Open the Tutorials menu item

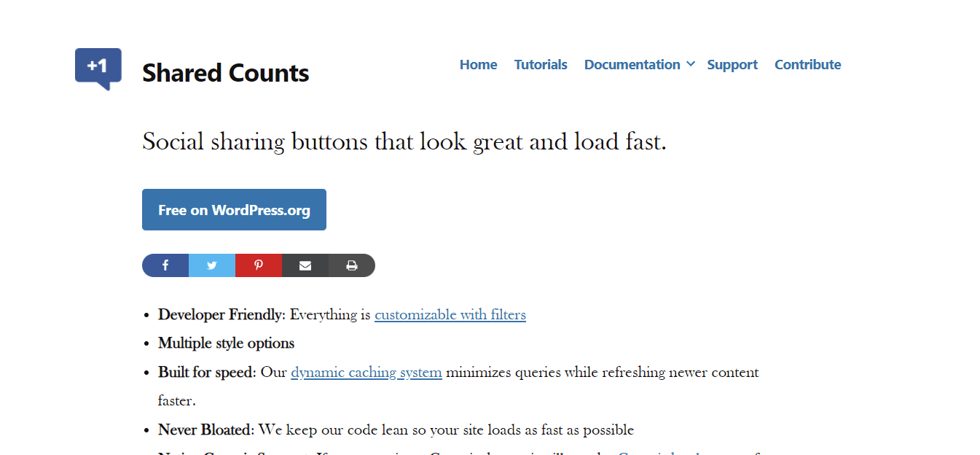541,65
